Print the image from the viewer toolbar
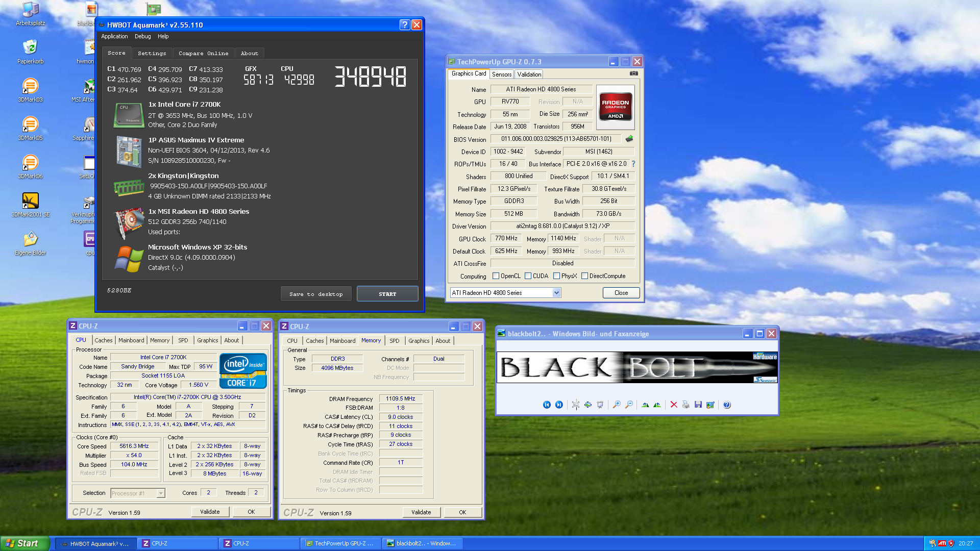Screen dimensions: 980x551 click(686, 405)
